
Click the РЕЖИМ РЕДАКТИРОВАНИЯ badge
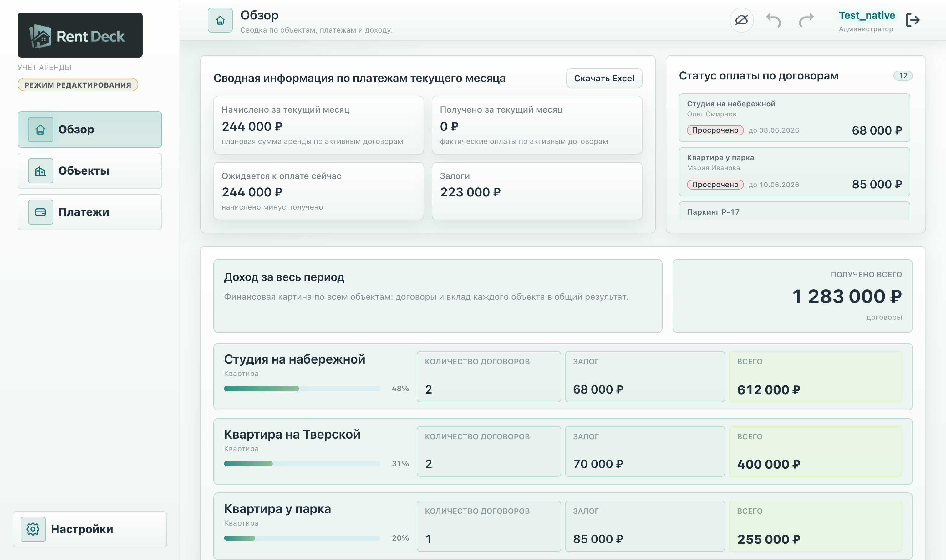pos(78,84)
